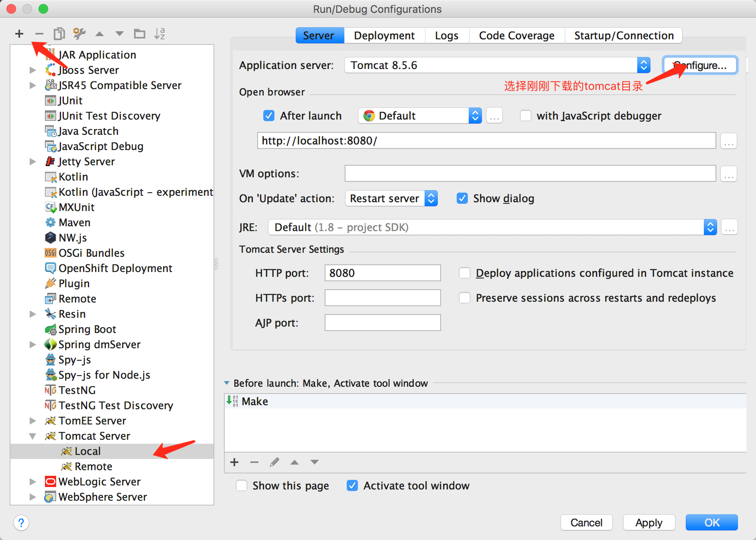Click the HTTP port field

pyautogui.click(x=383, y=273)
